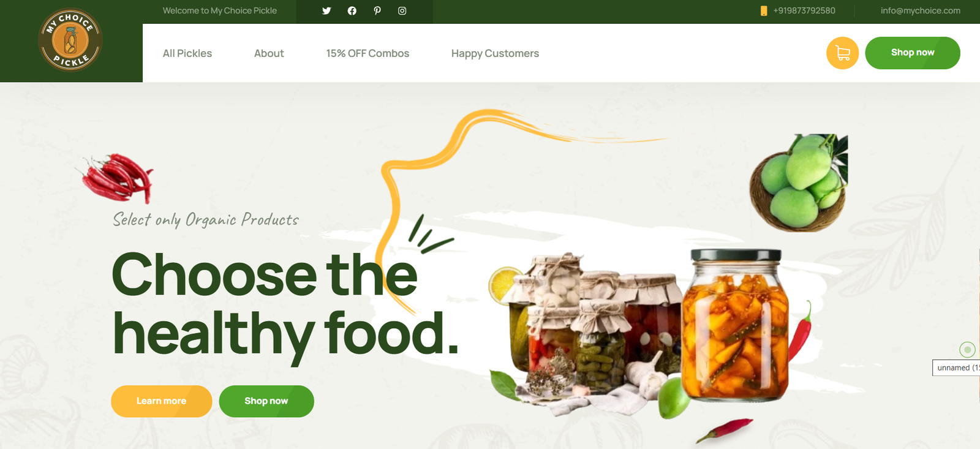
Task: Call the +919873792580 phone link
Action: pyautogui.click(x=804, y=11)
